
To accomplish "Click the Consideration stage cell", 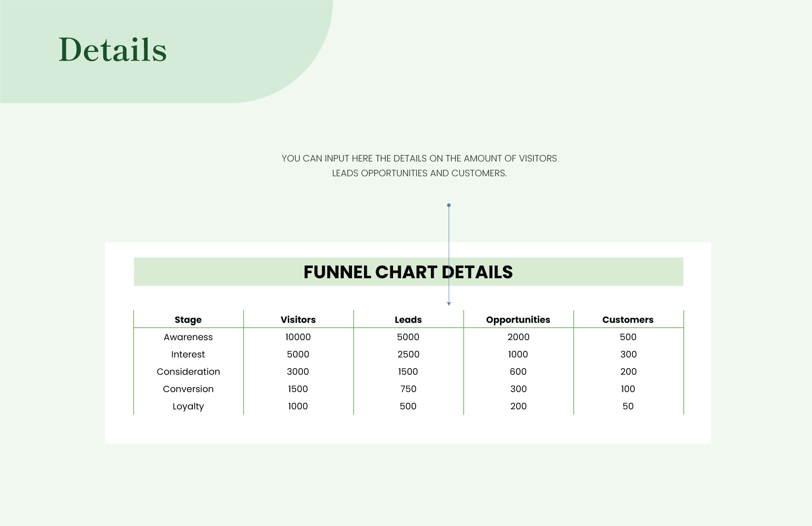I will click(188, 372).
